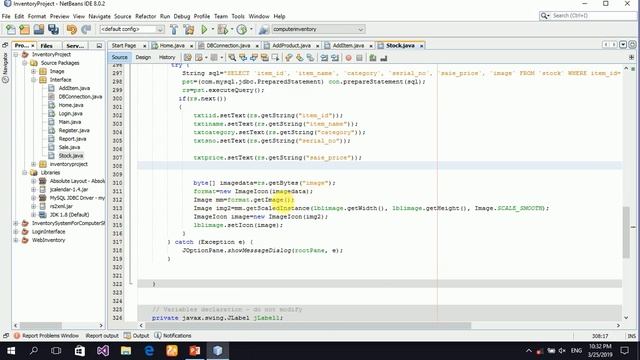
Task: Click the Profile Project toolbar icon
Action: [242, 29]
